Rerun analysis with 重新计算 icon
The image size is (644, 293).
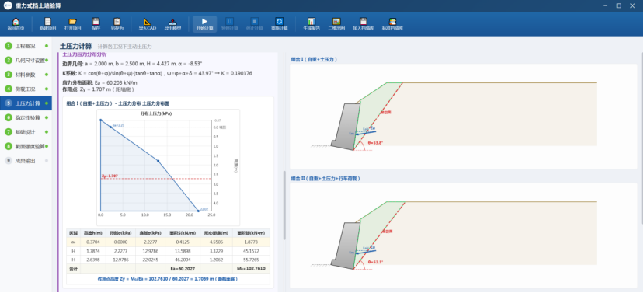[x=280, y=24]
